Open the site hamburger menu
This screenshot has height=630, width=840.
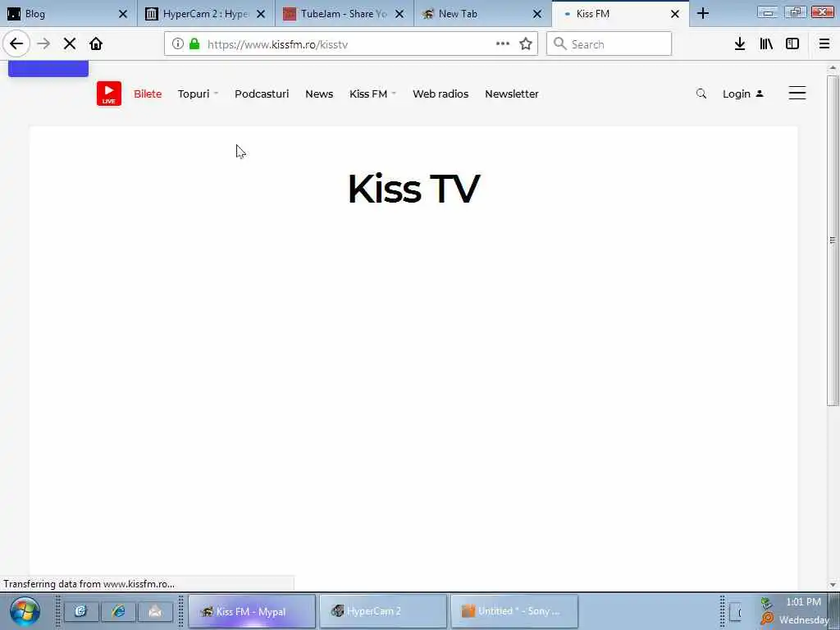pos(797,94)
